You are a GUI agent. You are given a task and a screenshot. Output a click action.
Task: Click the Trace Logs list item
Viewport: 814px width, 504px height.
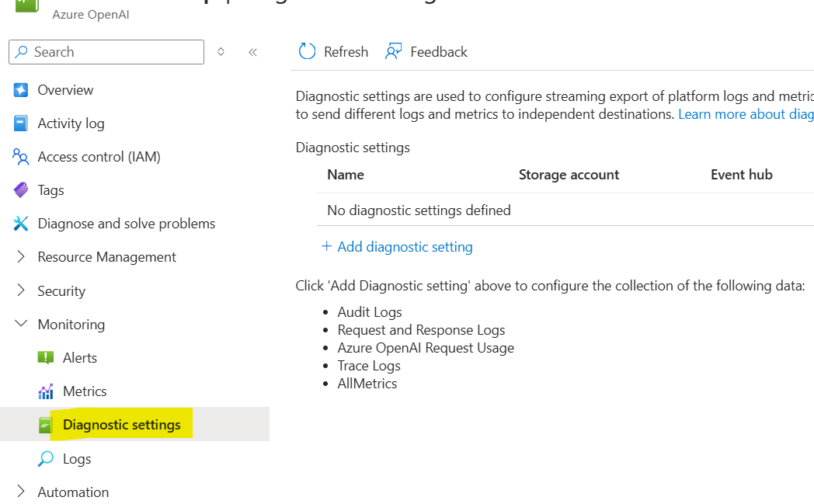pos(369,366)
